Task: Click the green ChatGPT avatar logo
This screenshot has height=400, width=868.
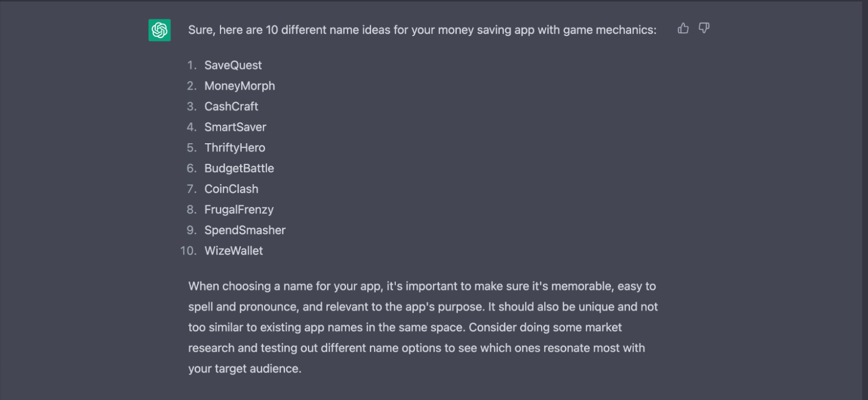Action: [x=159, y=30]
